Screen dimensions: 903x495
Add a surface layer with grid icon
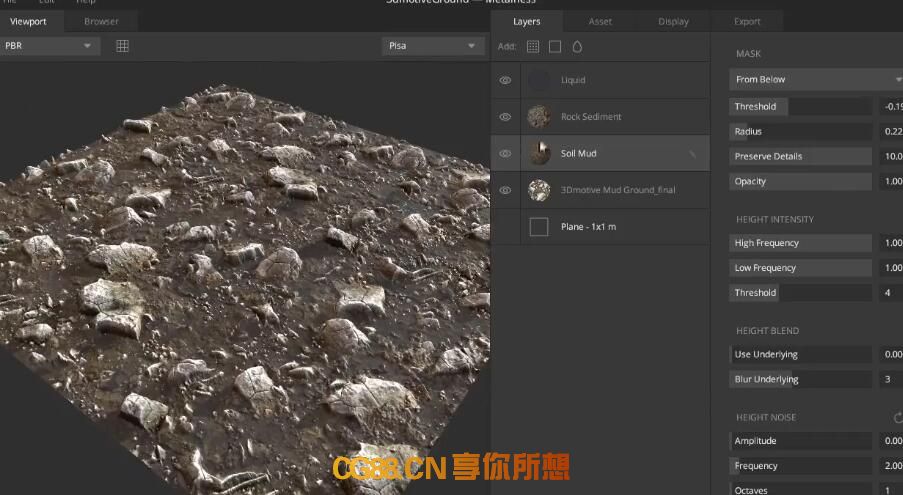(533, 47)
